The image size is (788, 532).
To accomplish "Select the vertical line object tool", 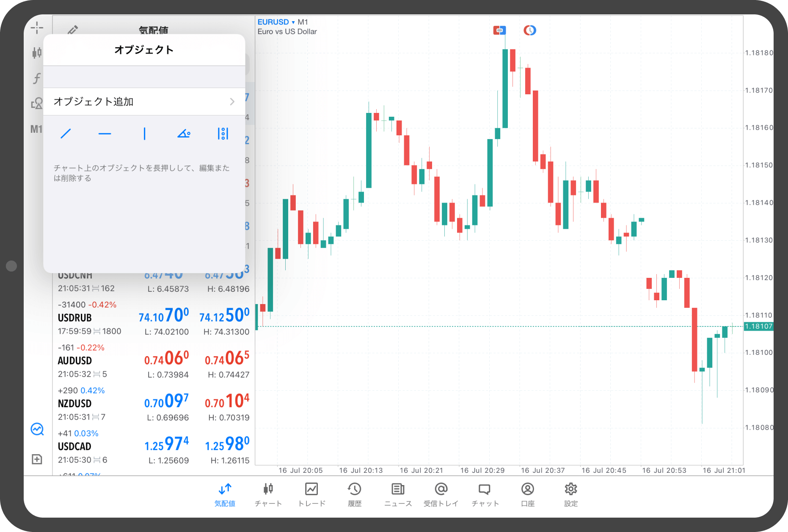I will click(x=144, y=134).
